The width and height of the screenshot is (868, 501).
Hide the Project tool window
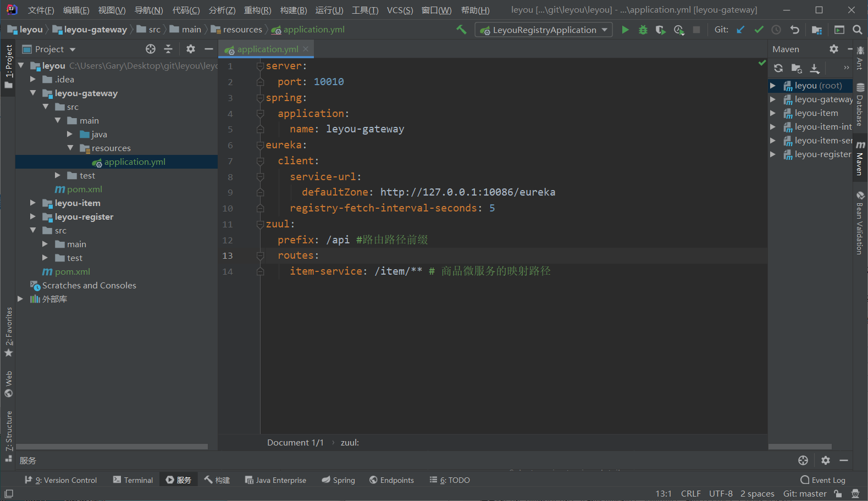(209, 49)
